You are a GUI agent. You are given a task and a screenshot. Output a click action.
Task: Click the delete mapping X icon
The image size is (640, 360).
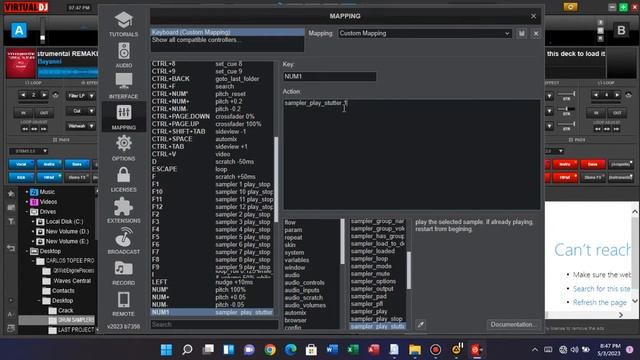(x=536, y=33)
